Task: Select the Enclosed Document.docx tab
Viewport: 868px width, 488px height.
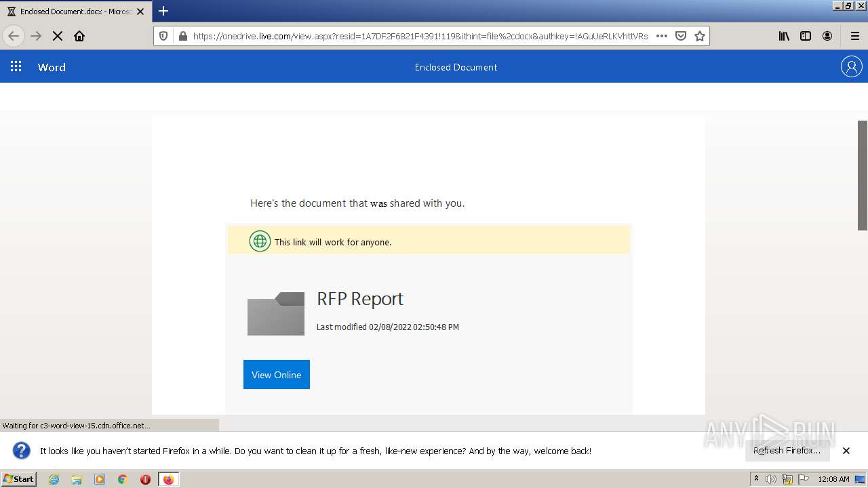Action: 75,12
